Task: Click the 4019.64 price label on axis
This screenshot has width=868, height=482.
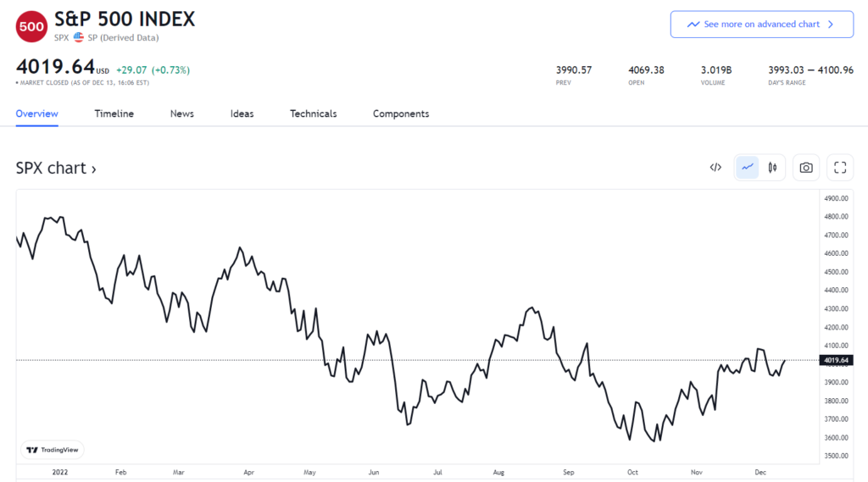Action: (837, 360)
